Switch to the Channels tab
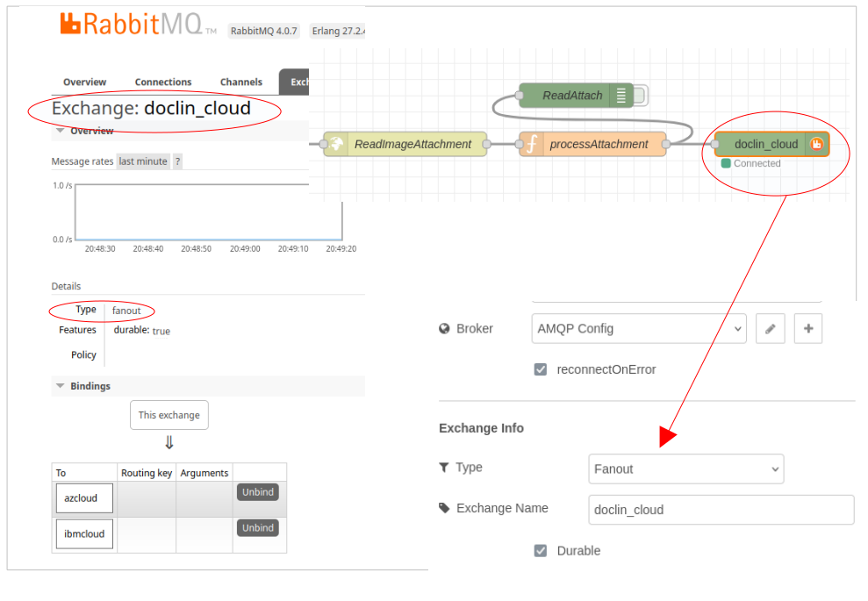Viewport: 868px width, 601px height. tap(241, 82)
